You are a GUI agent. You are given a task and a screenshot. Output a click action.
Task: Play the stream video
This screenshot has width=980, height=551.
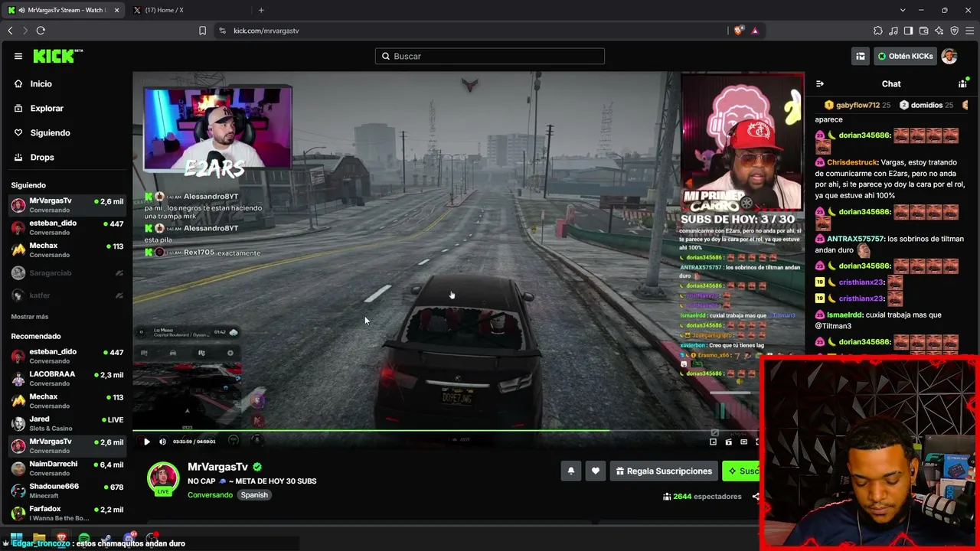(x=147, y=442)
